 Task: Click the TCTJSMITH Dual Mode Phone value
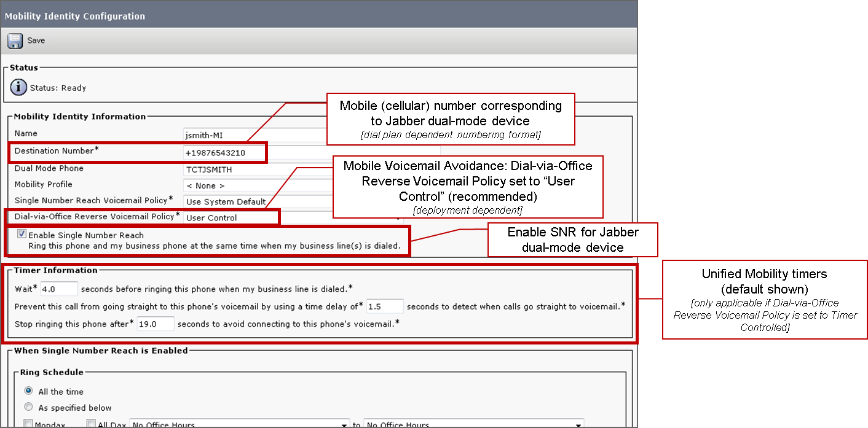209,169
